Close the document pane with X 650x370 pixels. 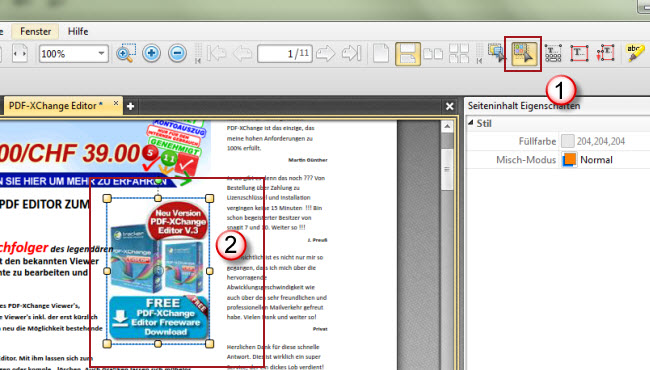click(449, 106)
